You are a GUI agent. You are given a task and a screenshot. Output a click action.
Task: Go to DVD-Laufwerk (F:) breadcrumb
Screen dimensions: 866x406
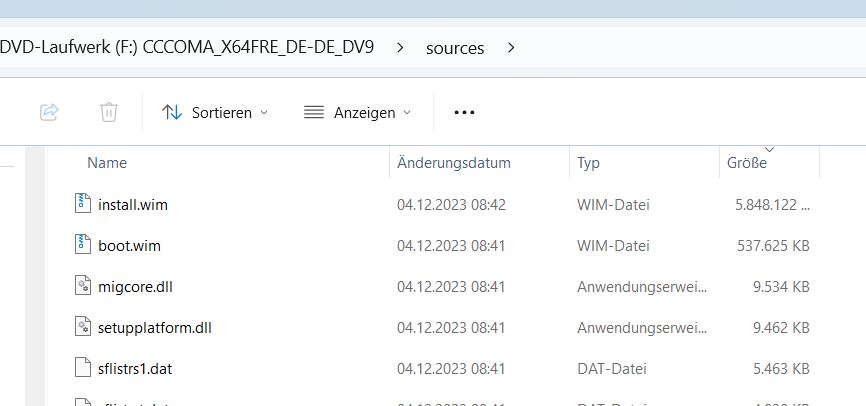[188, 47]
